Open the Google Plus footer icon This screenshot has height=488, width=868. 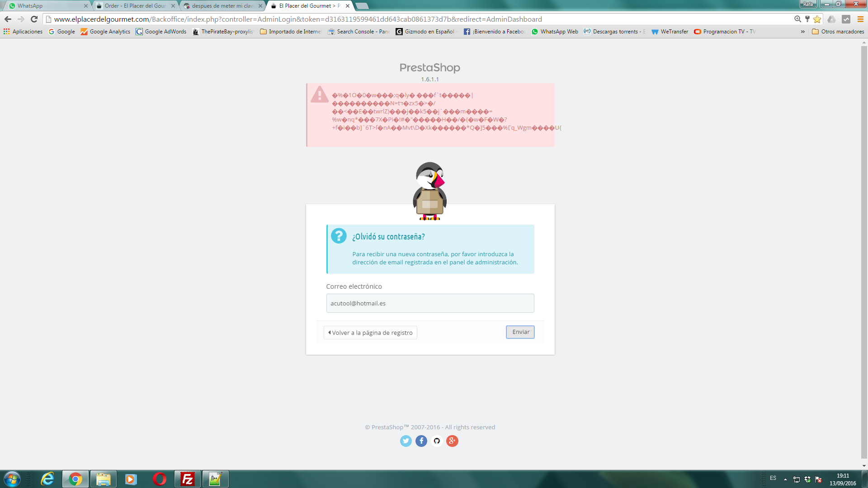[x=452, y=441]
